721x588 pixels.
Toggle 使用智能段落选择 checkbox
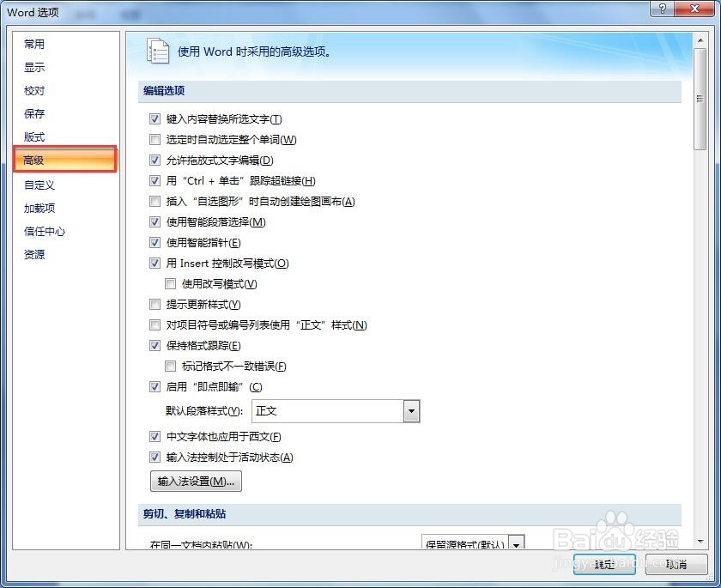pyautogui.click(x=155, y=222)
